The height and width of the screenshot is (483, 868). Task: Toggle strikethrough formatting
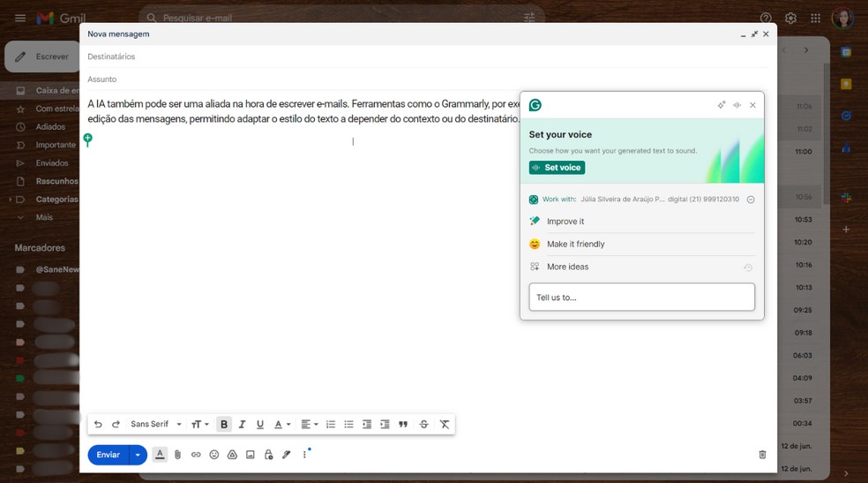click(423, 425)
